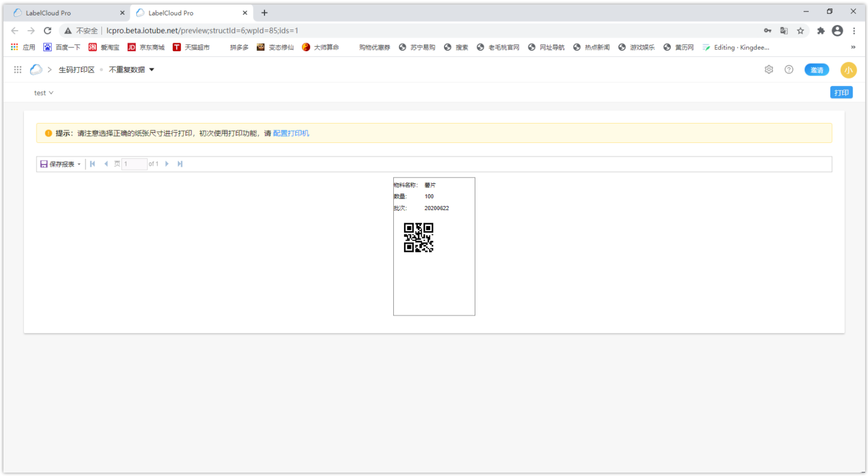Screen dimensions: 868x476
Task: Go to 生码打印区 breadcrumb
Action: tap(76, 69)
